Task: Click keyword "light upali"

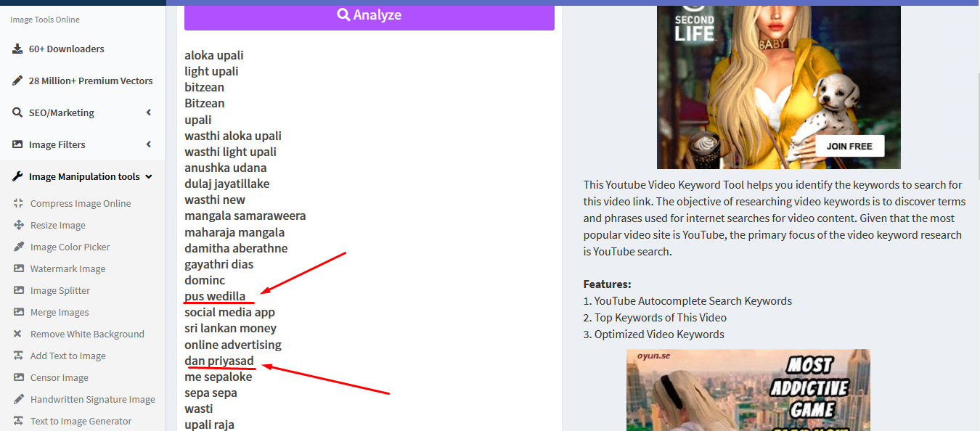Action: tap(211, 71)
